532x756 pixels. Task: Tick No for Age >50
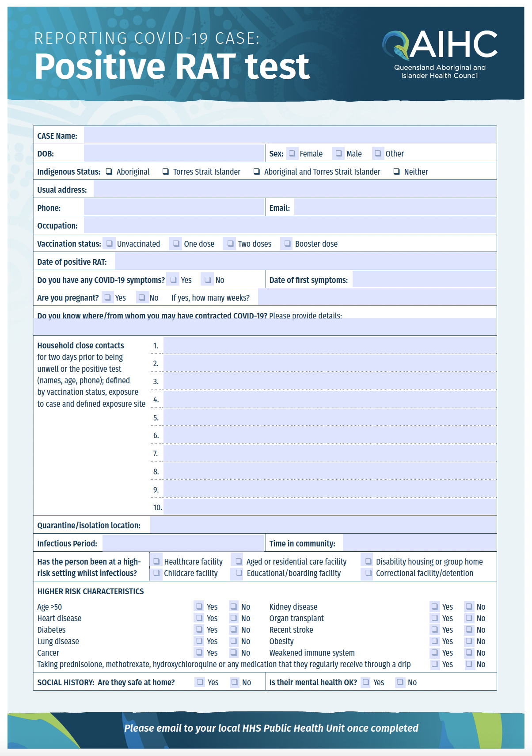click(x=234, y=607)
